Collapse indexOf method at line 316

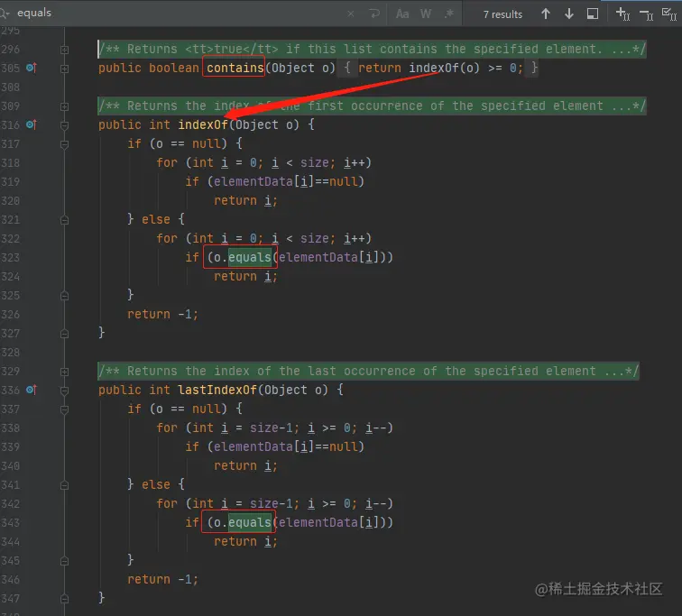coord(64,125)
